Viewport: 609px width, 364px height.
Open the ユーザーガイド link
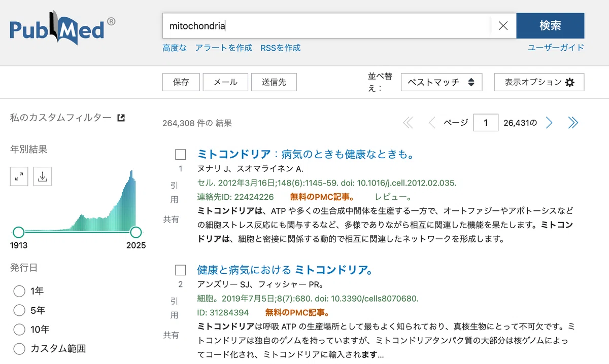556,48
